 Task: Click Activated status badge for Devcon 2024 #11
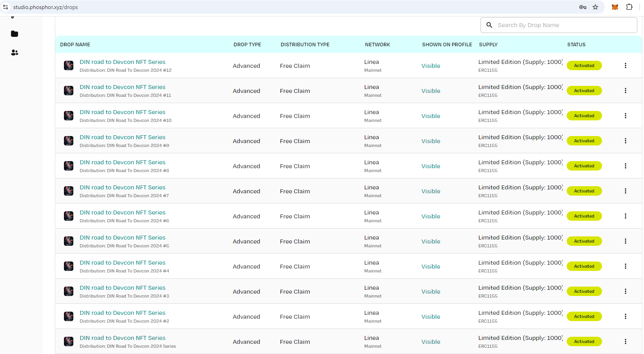(x=584, y=91)
